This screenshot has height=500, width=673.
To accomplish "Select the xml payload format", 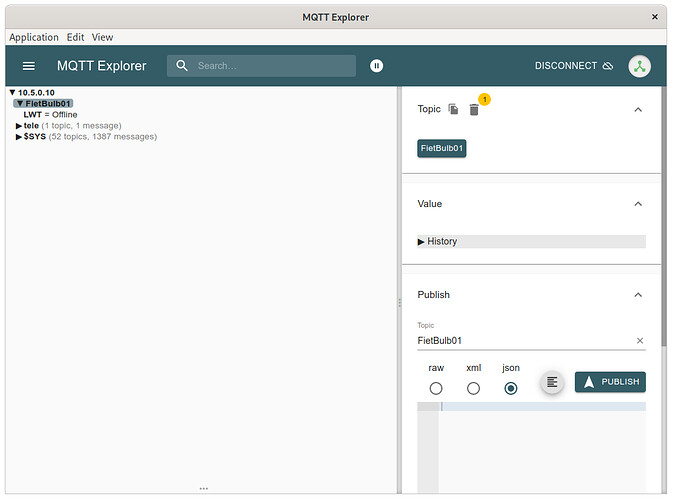I will pyautogui.click(x=473, y=388).
